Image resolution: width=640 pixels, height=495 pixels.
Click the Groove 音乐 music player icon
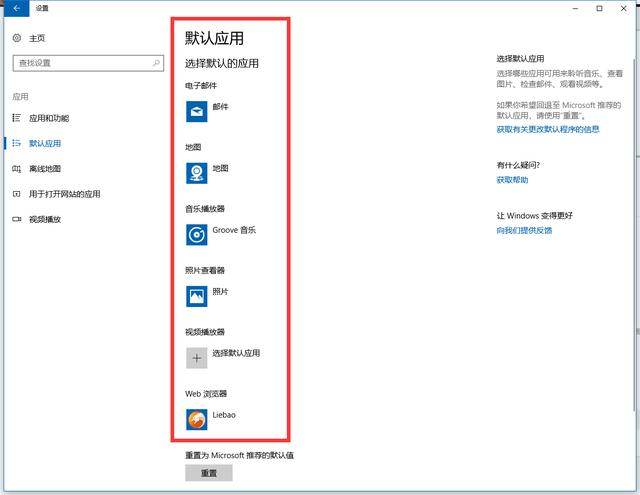pos(196,234)
